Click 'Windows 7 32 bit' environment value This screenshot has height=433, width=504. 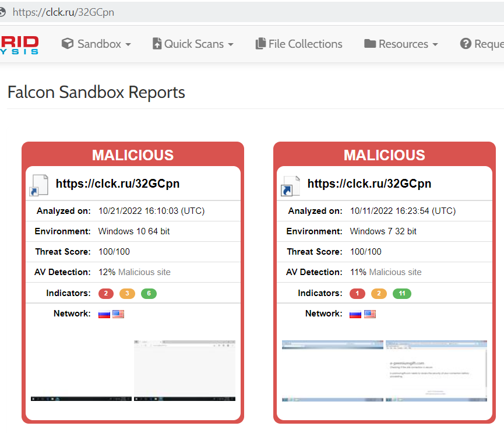coord(383,231)
